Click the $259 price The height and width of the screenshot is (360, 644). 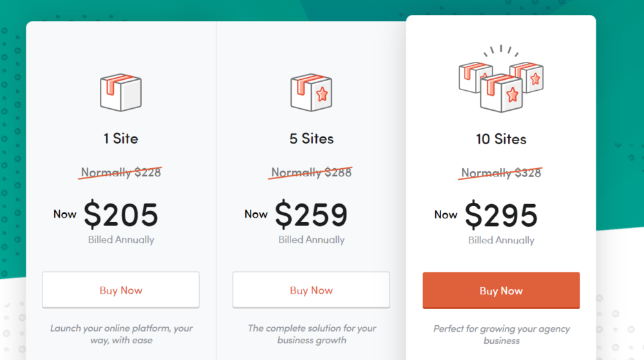pyautogui.click(x=311, y=214)
